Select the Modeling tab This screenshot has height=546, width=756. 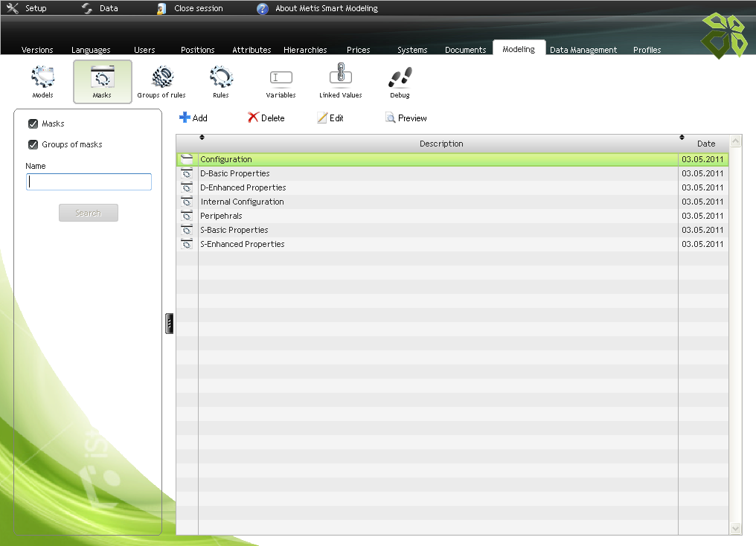[519, 48]
